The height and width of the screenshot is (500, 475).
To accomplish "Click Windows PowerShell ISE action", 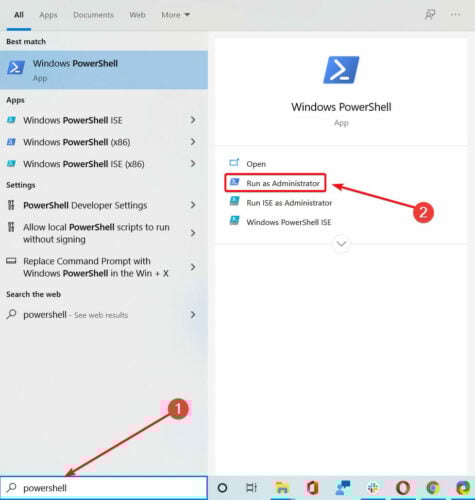I will [x=289, y=222].
